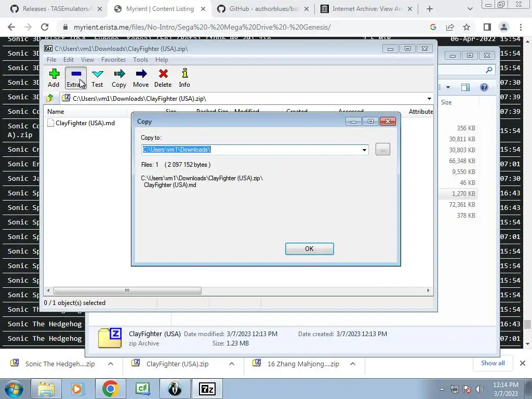Select the 1,270 KB row in Explorer

458,194
